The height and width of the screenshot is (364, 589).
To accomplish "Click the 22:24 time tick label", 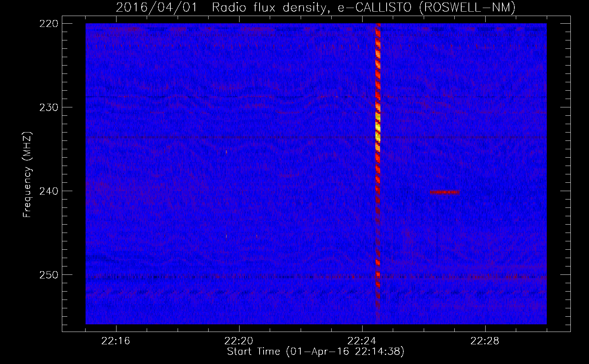I will [x=362, y=341].
